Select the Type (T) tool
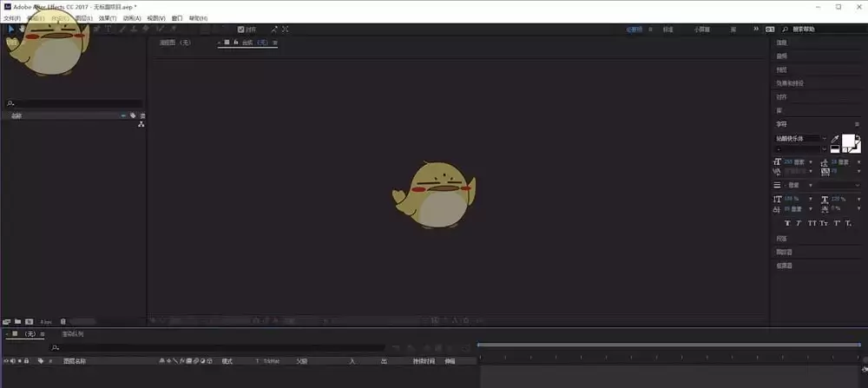This screenshot has width=868, height=388. (x=108, y=29)
